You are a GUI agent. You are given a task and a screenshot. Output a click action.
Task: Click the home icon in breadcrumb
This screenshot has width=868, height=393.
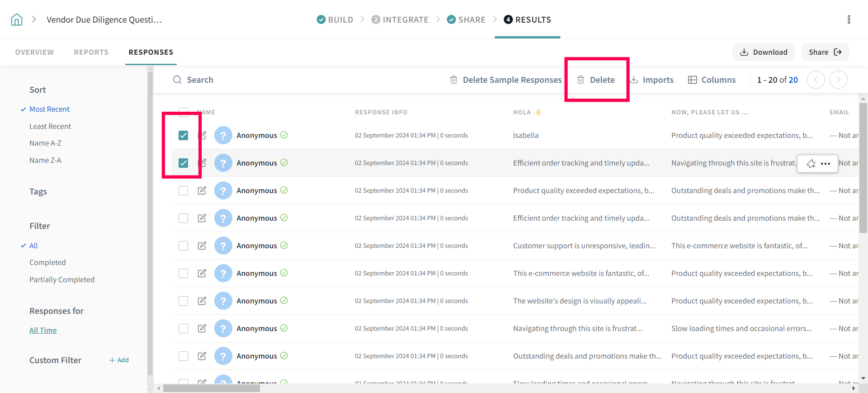(x=17, y=19)
